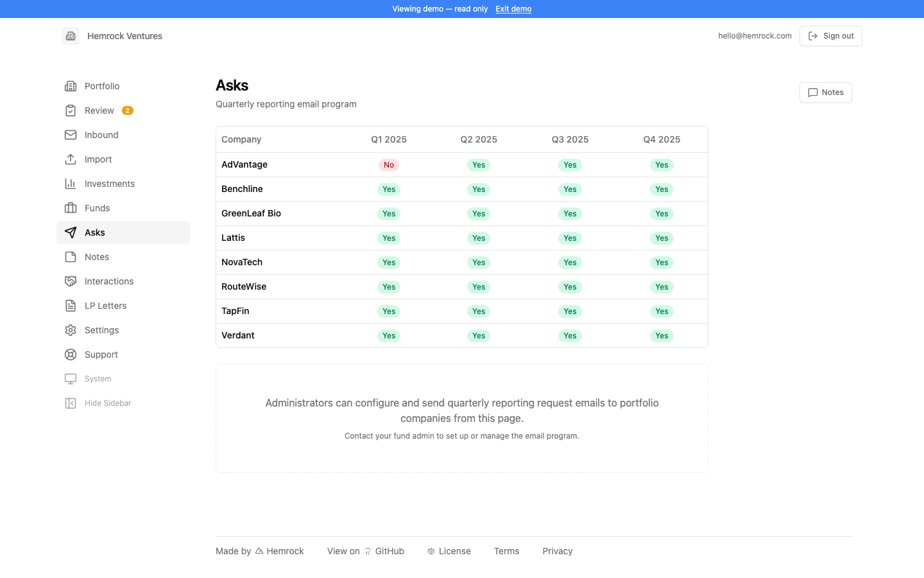The width and height of the screenshot is (924, 578).
Task: Select the Benchline company name
Action: click(x=242, y=189)
